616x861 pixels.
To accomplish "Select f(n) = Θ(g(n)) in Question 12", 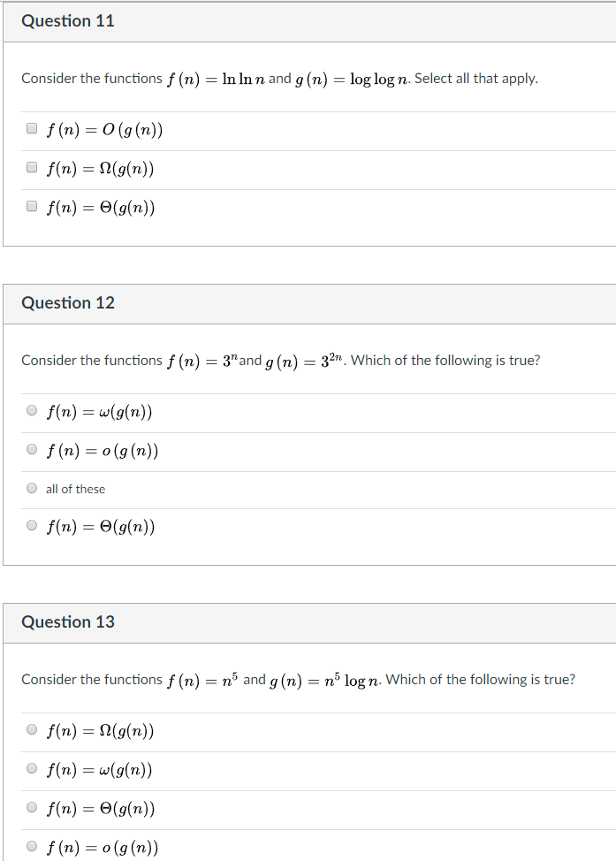I will (x=31, y=525).
